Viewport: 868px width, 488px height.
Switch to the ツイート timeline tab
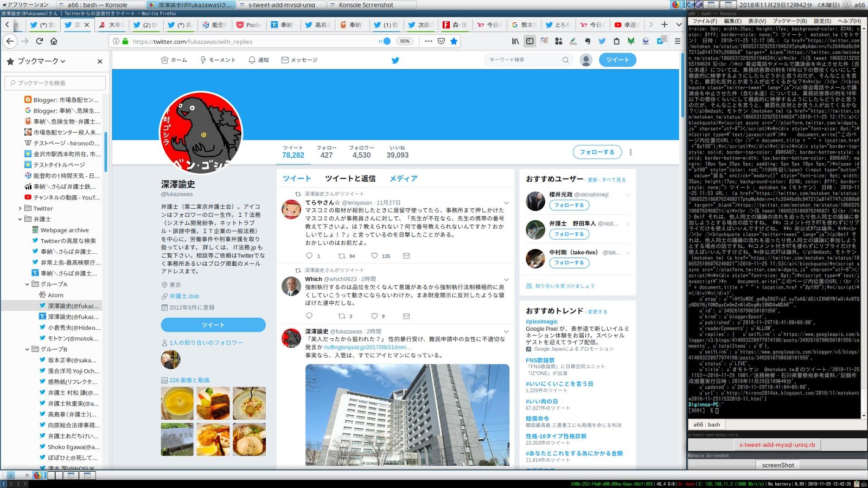(297, 178)
